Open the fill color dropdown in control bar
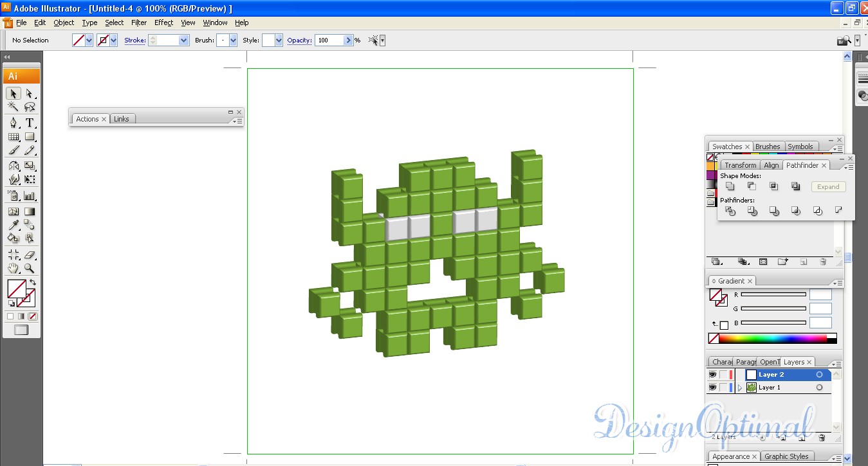This screenshot has width=868, height=466. pyautogui.click(x=89, y=40)
